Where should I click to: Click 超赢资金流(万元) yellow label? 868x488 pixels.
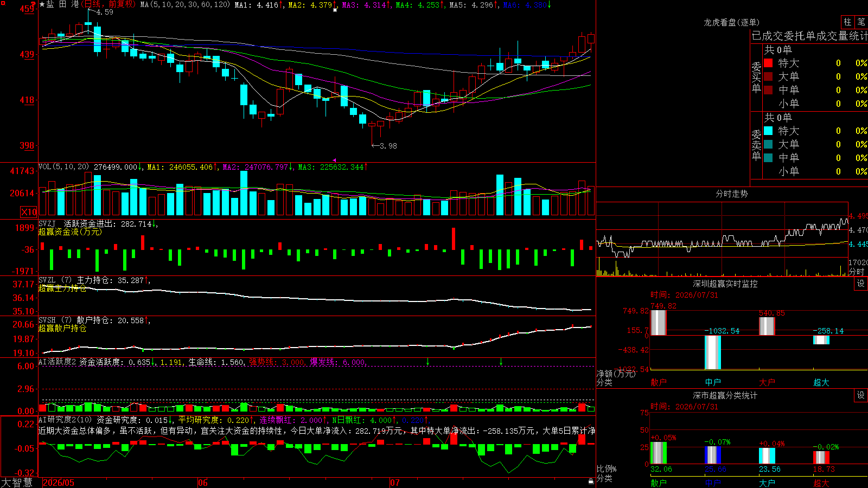point(70,232)
